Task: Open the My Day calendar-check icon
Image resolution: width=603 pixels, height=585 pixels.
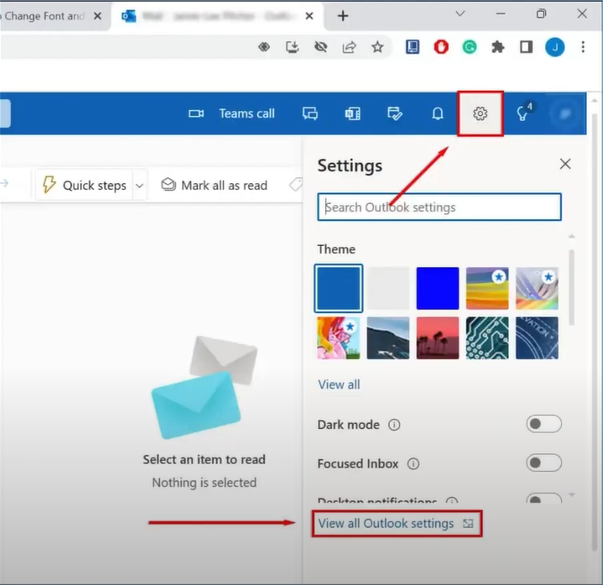Action: [x=395, y=113]
